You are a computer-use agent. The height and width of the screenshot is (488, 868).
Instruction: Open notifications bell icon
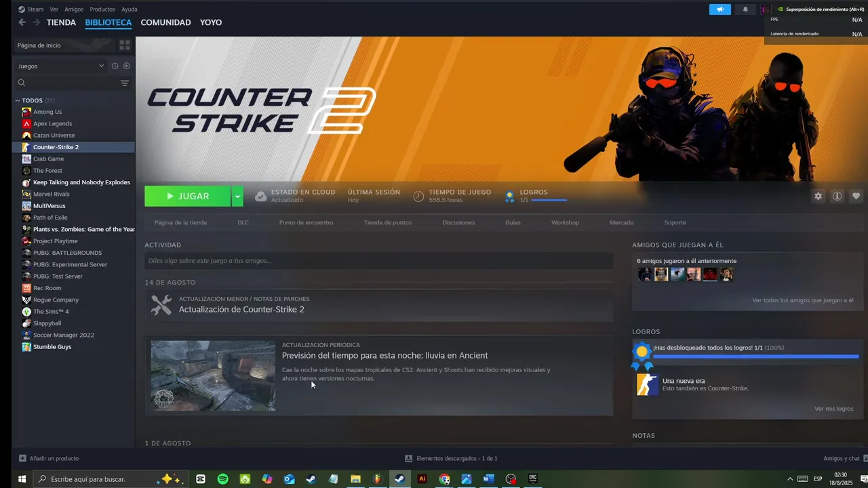[746, 9]
